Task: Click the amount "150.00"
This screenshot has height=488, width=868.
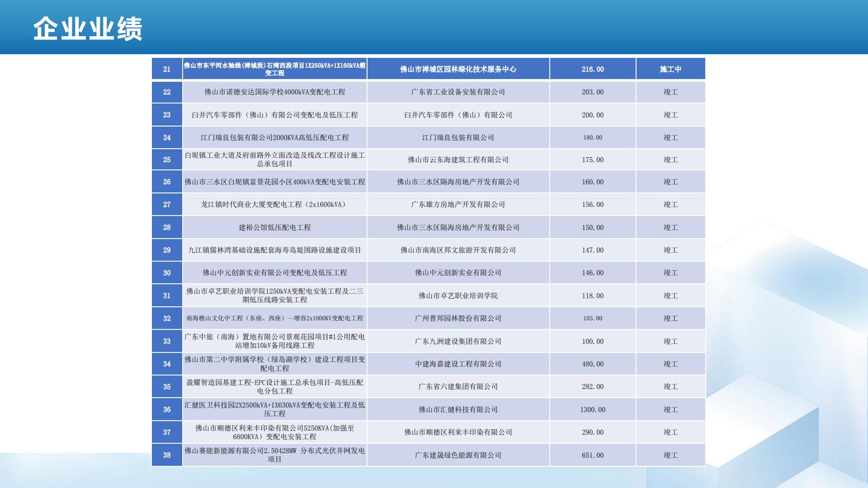Action: pyautogui.click(x=593, y=228)
